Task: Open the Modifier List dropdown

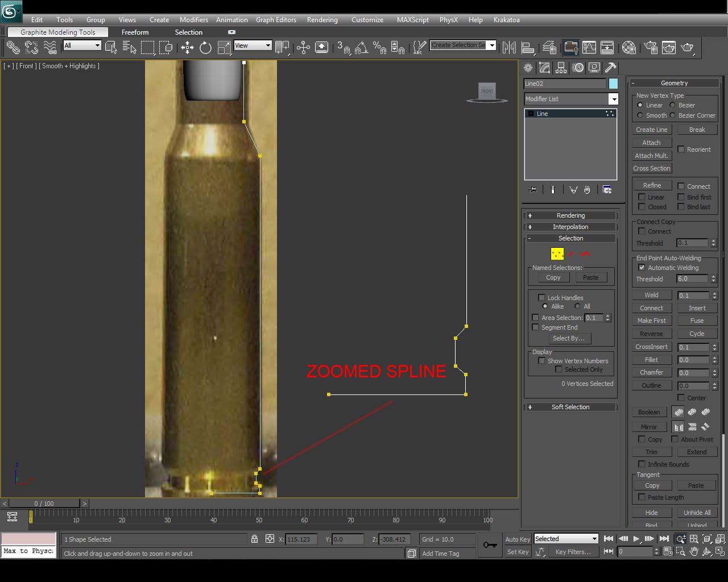Action: coord(613,98)
